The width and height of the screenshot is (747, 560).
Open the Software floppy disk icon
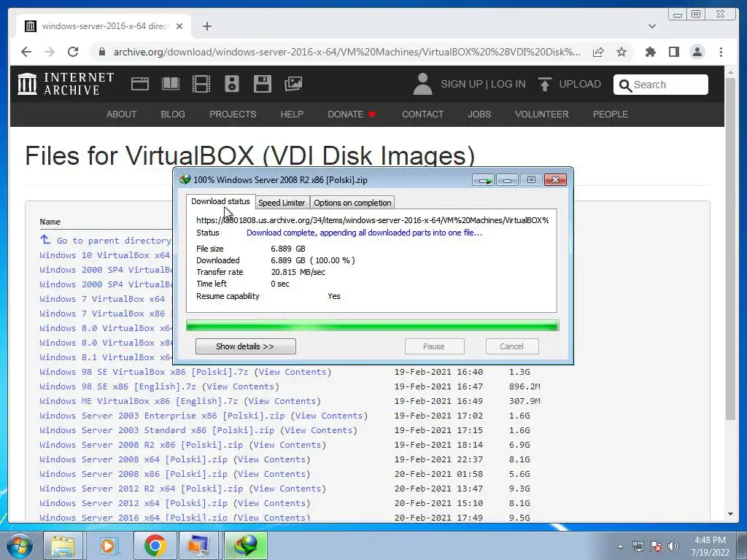pyautogui.click(x=263, y=84)
